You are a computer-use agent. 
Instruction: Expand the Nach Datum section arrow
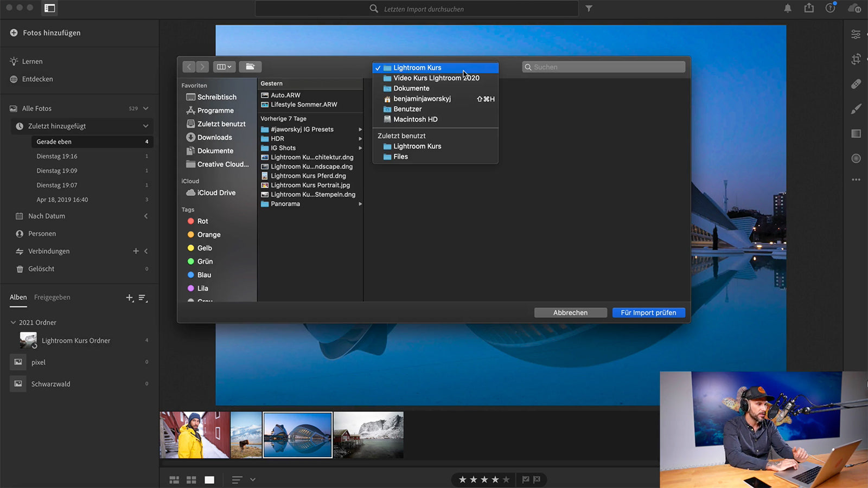pyautogui.click(x=146, y=216)
